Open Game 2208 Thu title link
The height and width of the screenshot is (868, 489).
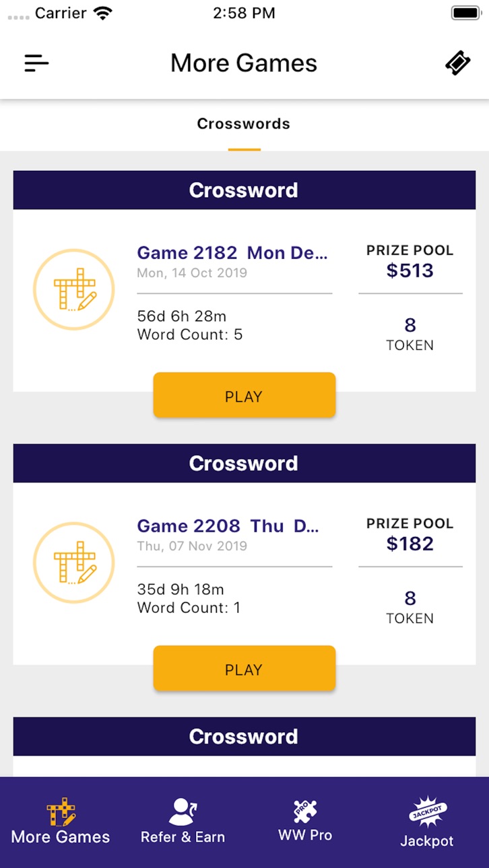(228, 526)
